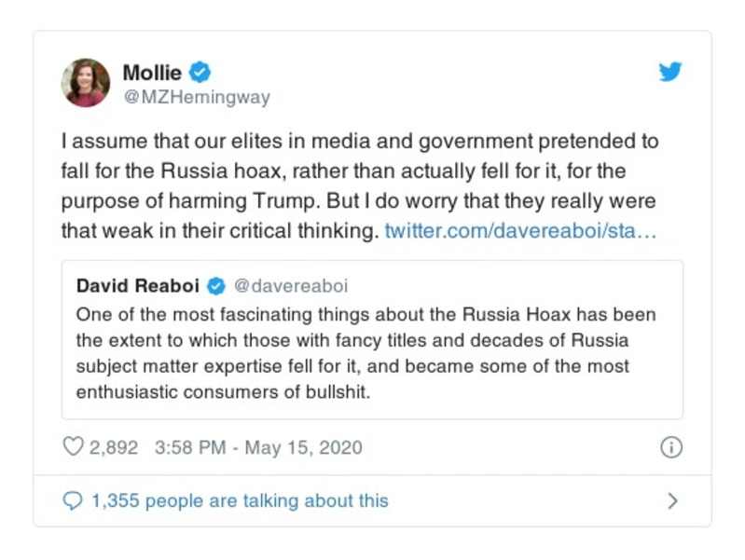Screen dimensions: 745x560
Task: Click the info circle icon
Action: (670, 447)
